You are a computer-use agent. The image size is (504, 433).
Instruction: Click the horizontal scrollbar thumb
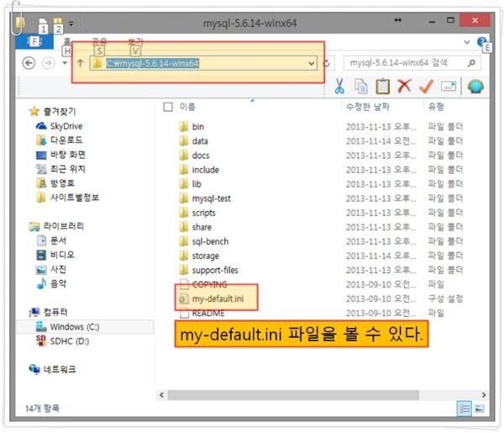click(293, 394)
